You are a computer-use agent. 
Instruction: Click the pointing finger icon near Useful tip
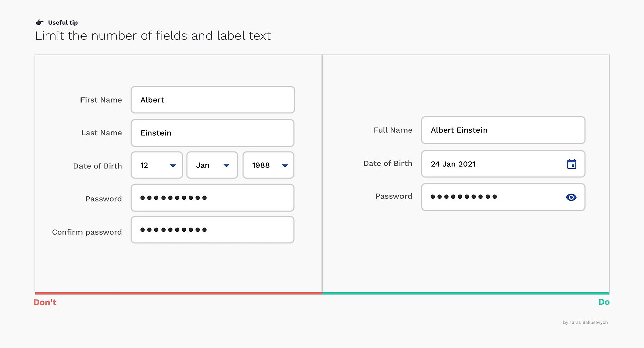pos(39,22)
